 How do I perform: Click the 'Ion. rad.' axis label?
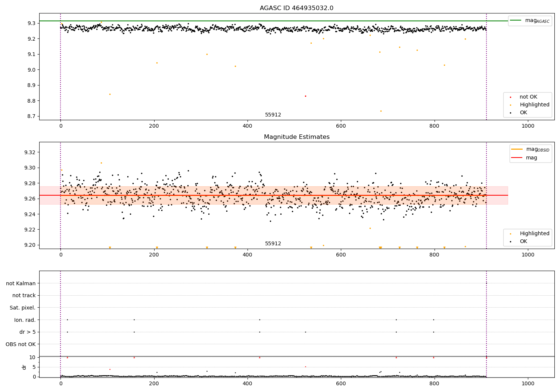coord(25,320)
